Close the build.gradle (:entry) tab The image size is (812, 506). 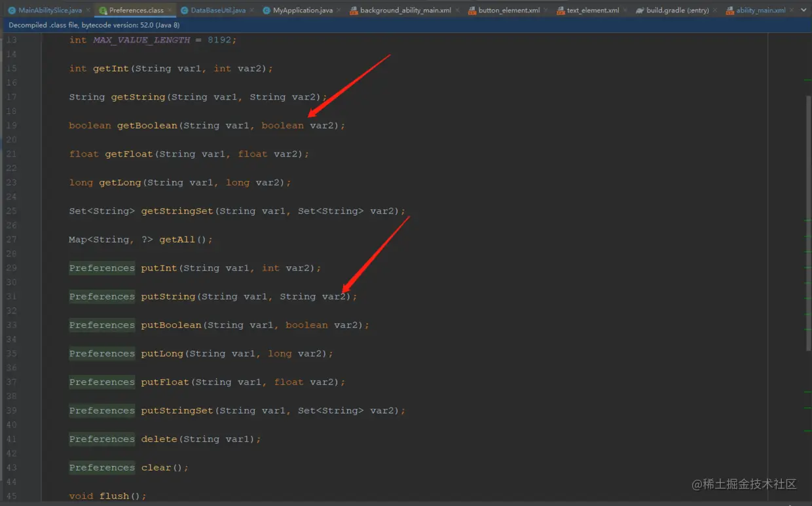pos(715,10)
